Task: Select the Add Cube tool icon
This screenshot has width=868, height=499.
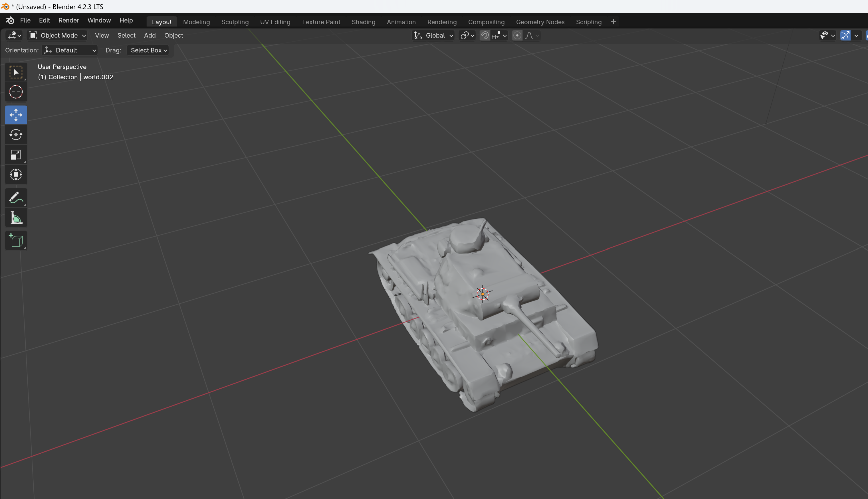Action: coord(15,241)
